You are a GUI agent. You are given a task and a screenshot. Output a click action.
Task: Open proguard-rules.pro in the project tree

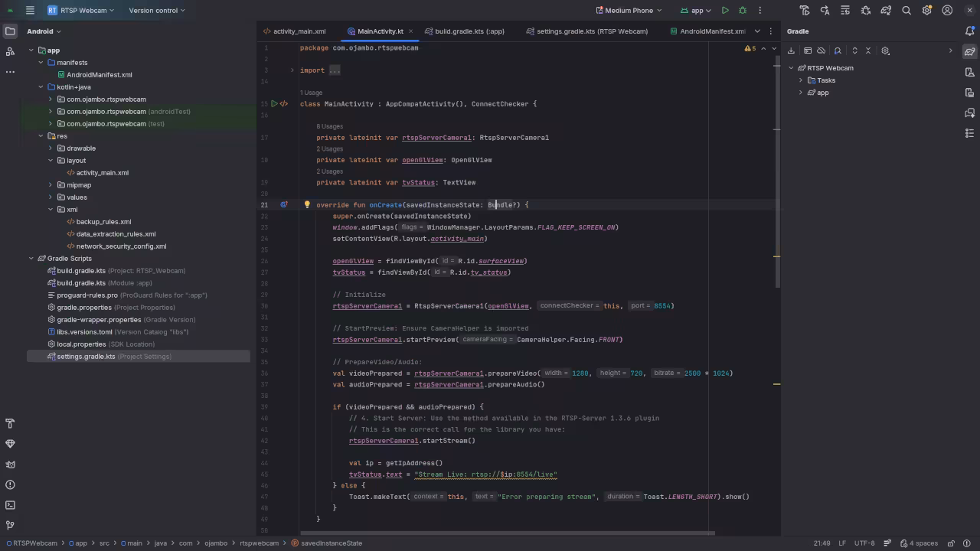87,295
